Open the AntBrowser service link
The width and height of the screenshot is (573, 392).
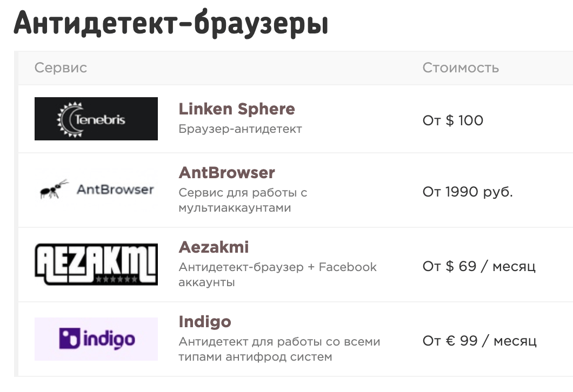pos(226,173)
